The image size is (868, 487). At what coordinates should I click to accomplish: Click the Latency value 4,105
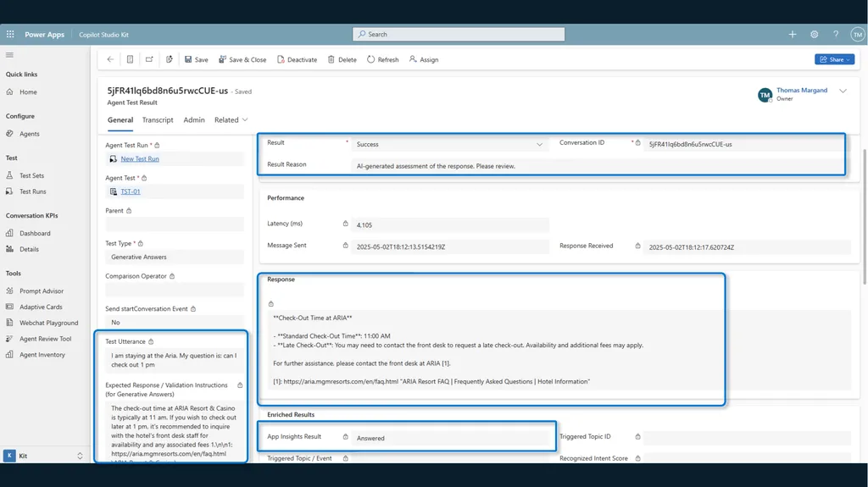[449, 224]
